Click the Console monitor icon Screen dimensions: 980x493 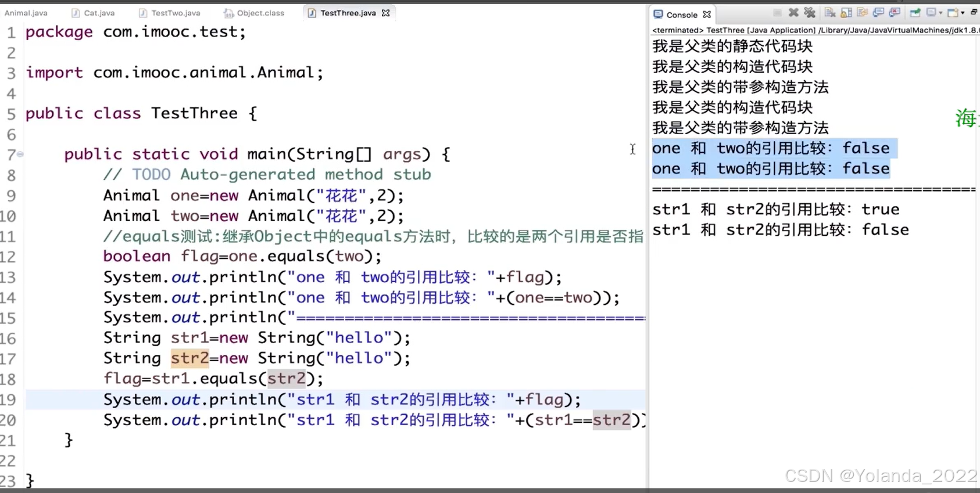[658, 15]
